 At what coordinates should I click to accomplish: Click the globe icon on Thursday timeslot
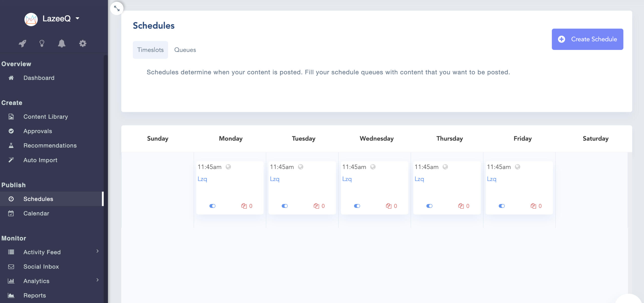(x=445, y=167)
